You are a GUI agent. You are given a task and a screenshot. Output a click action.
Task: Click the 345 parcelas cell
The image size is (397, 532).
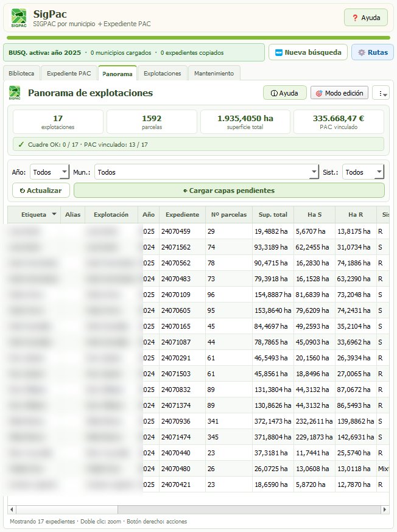(229, 437)
